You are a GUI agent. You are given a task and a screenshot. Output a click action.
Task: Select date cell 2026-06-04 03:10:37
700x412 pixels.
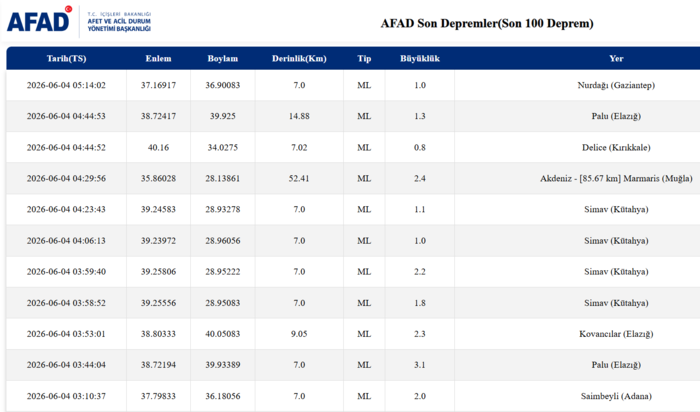pos(66,396)
